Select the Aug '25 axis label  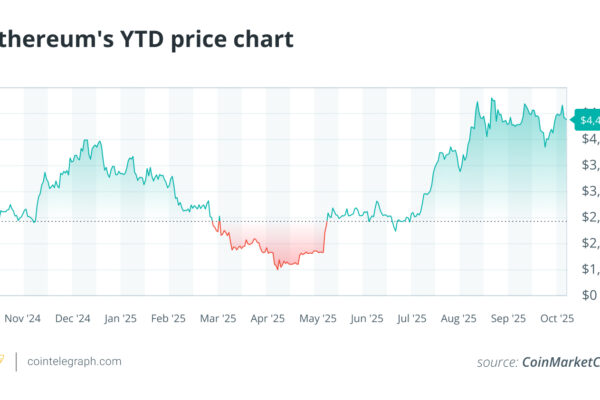(x=462, y=319)
